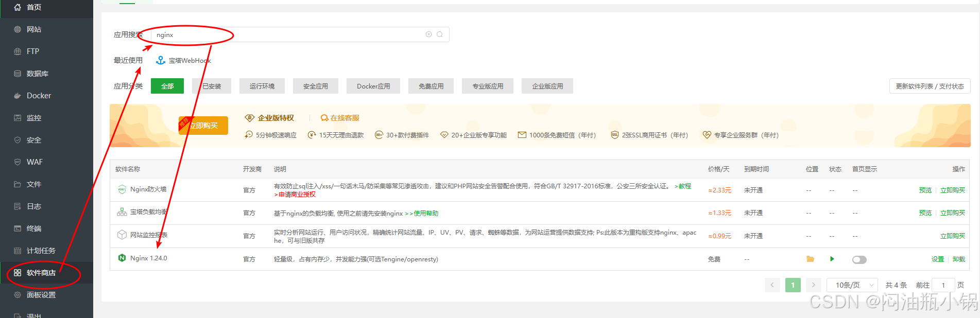The image size is (980, 318).
Task: Clear the nginx search text icon
Action: click(x=428, y=34)
